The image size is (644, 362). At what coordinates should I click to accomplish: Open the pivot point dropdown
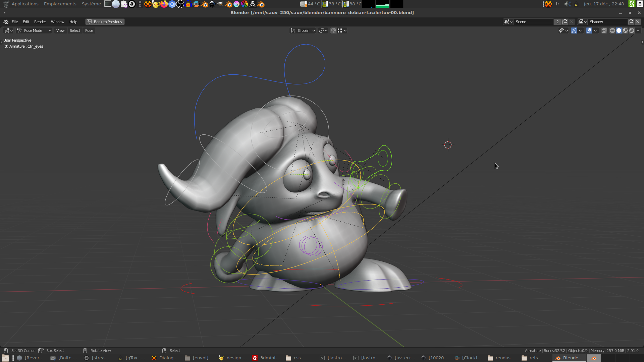point(323,31)
